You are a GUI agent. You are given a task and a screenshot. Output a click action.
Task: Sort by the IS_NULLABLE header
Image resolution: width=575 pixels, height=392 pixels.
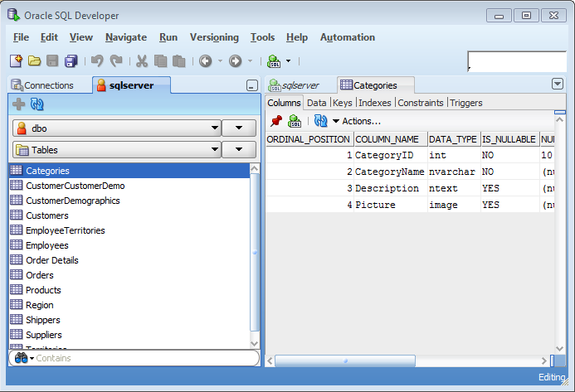pos(510,139)
